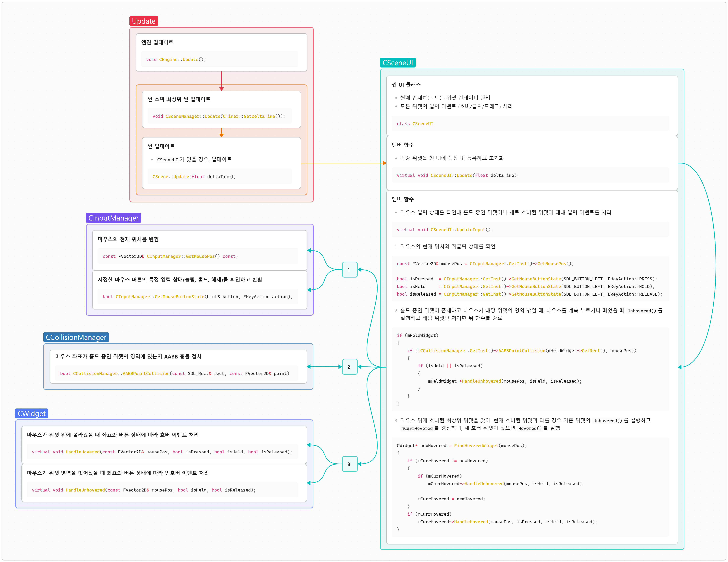Click the AABBPointCollision function signature
This screenshot has height=562, width=728.
(x=174, y=373)
